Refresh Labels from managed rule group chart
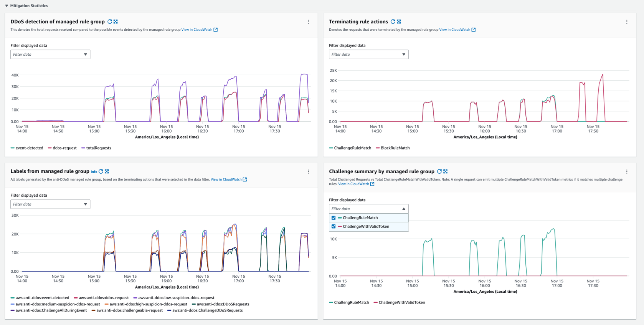644x325 pixels. [101, 171]
